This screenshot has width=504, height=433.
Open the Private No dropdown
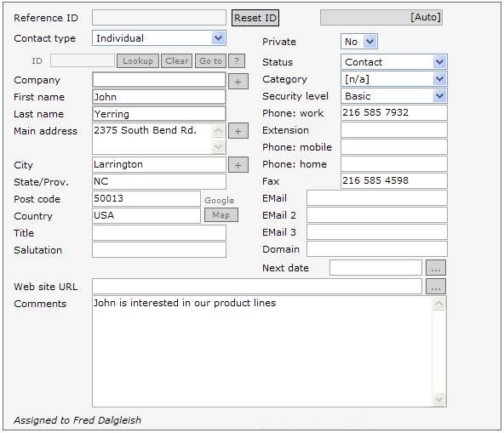point(370,42)
